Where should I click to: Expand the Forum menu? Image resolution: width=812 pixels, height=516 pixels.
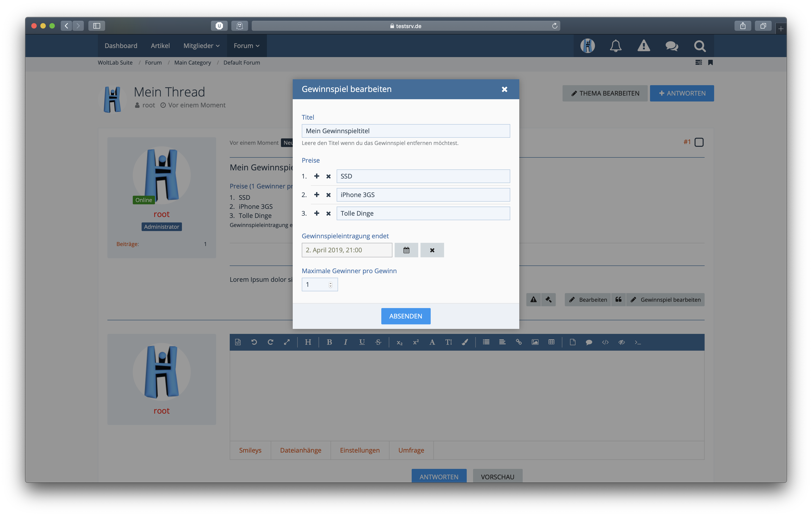[246, 46]
